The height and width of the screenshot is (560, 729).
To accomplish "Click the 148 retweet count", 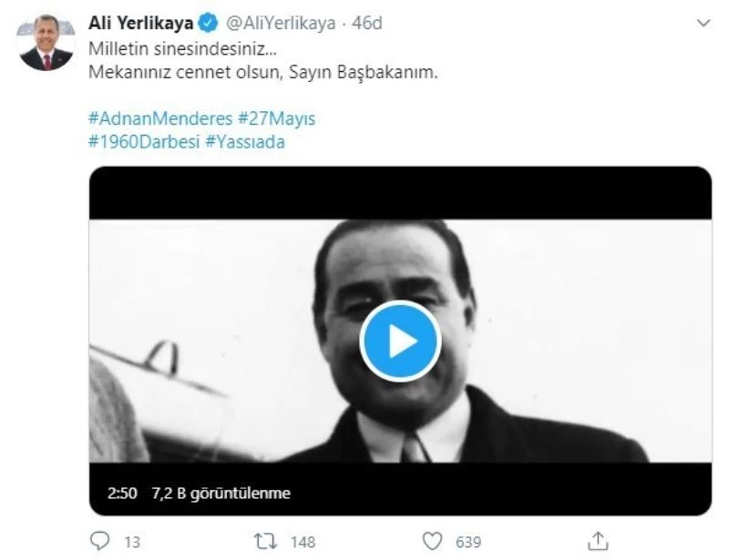I will 303,543.
